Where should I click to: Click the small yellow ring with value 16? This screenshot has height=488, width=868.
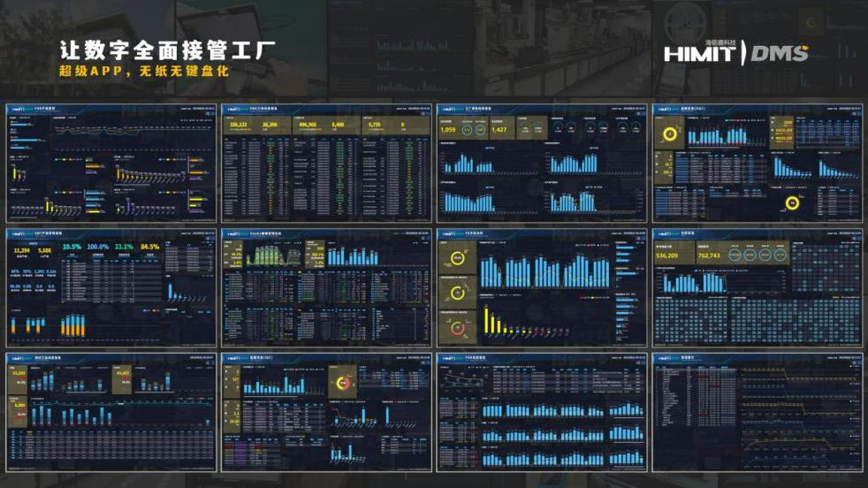pyautogui.click(x=792, y=202)
